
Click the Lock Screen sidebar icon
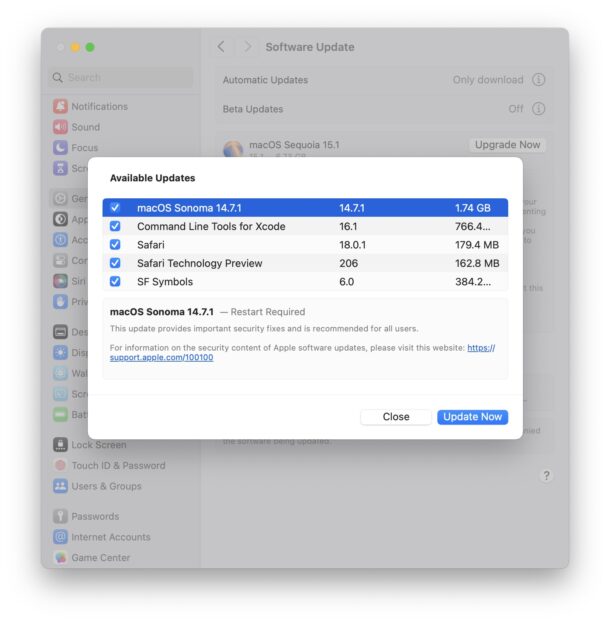click(x=60, y=445)
